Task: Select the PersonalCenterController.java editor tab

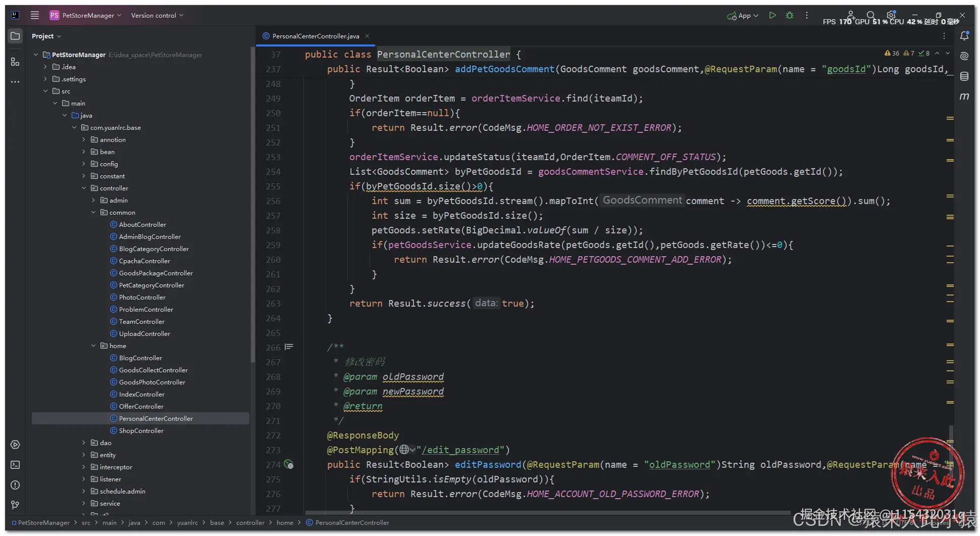Action: 316,36
